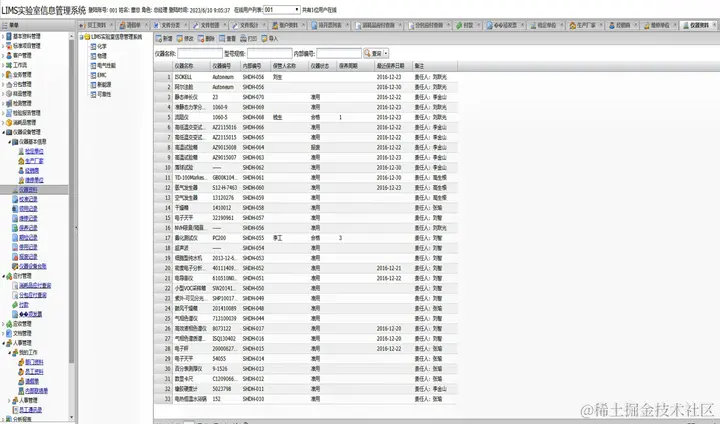Click the 检验报告管理 tree icon

9,113
